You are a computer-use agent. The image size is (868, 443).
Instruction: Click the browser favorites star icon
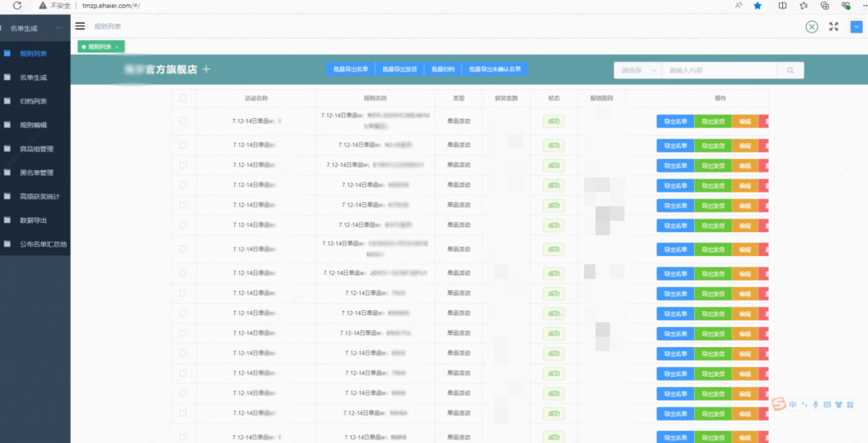(x=757, y=6)
